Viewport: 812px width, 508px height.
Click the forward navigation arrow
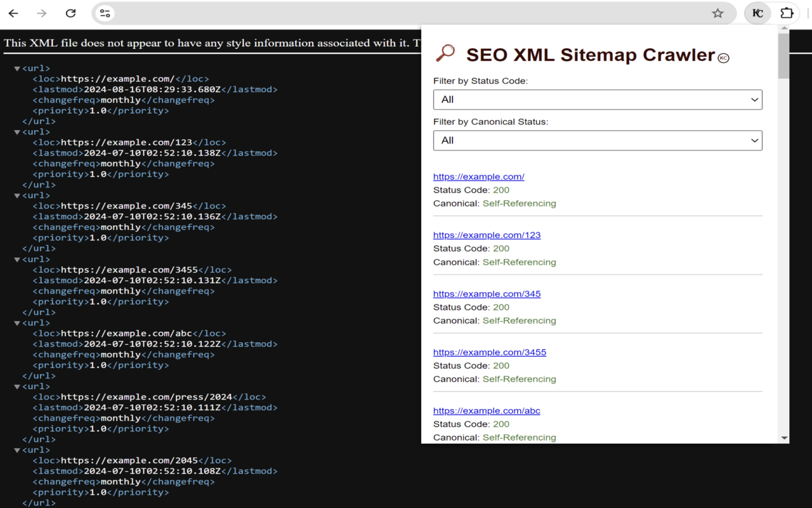click(x=41, y=13)
